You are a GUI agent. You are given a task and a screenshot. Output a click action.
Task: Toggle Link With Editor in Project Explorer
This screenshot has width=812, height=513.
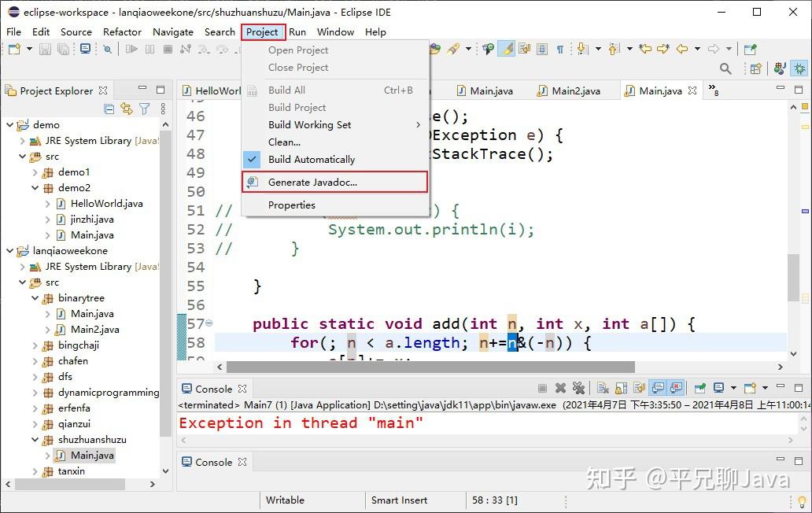[x=127, y=110]
